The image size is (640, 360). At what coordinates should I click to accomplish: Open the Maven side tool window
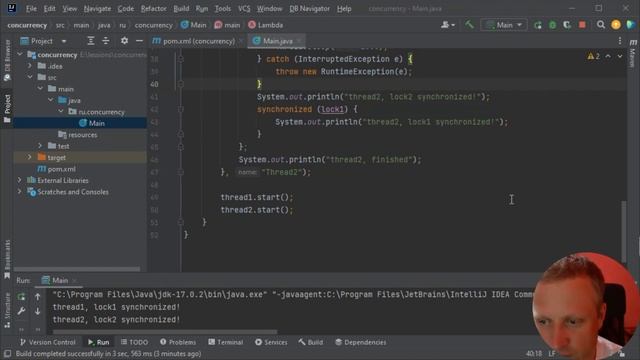click(x=633, y=53)
